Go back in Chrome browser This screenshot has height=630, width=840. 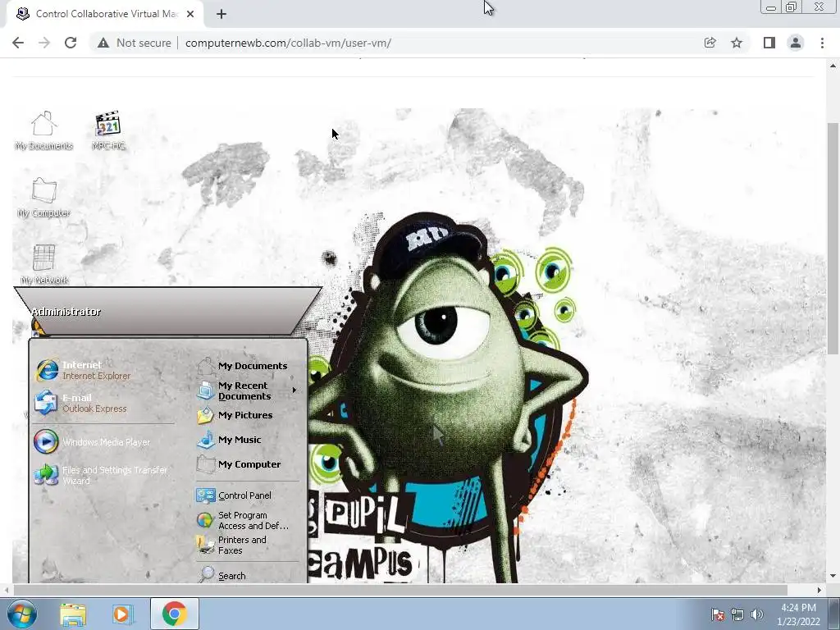pyautogui.click(x=18, y=43)
